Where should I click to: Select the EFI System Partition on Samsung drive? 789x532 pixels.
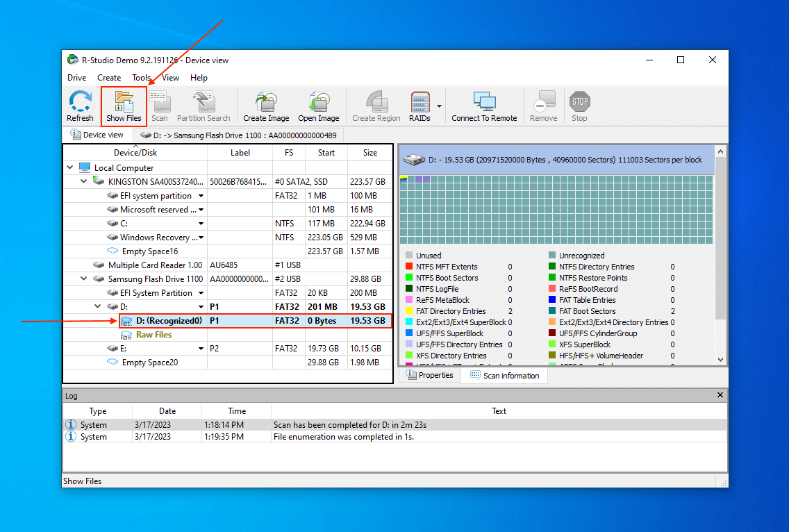228,293
